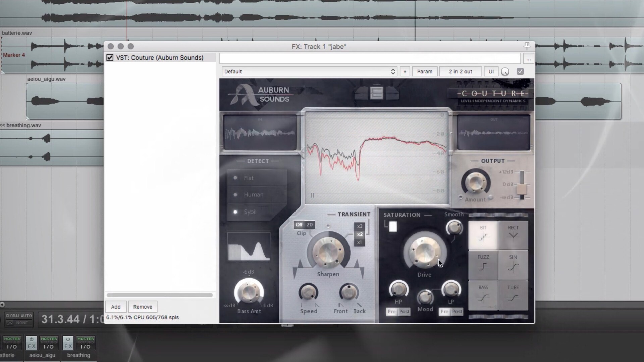This screenshot has height=362, width=644.
Task: Click the FX list horizontal scrollbar
Action: (160, 295)
